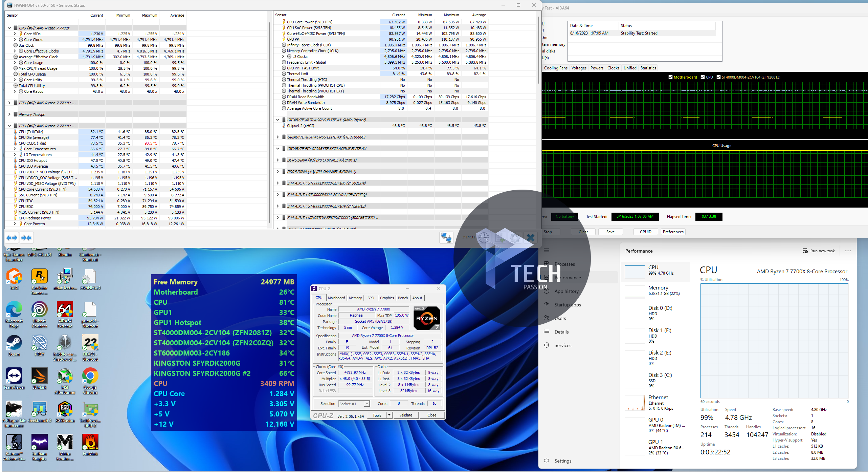The width and height of the screenshot is (868, 472).
Task: Toggle ST4000DM004-2CV104 graph checkbox
Action: click(x=718, y=77)
